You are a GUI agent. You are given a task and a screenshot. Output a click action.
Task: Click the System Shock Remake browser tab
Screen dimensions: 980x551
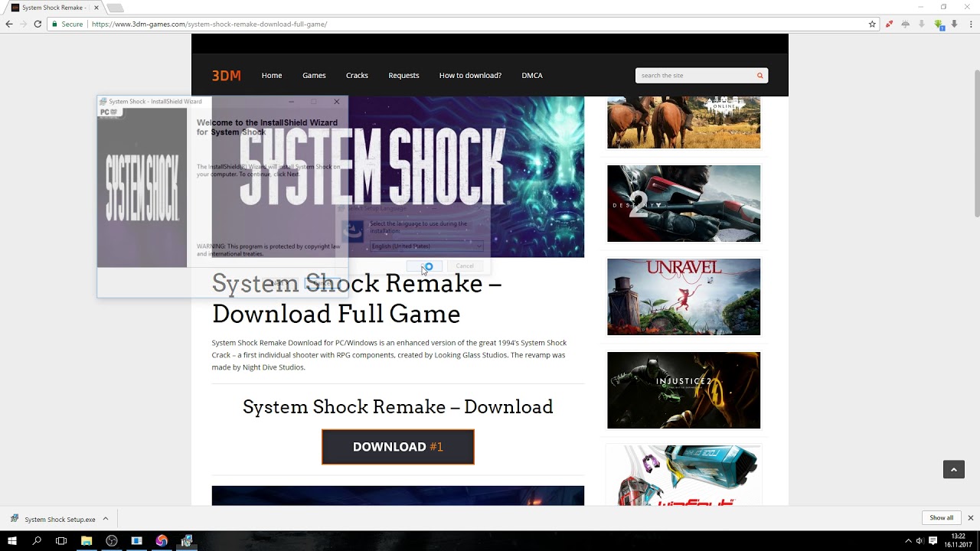tap(55, 8)
